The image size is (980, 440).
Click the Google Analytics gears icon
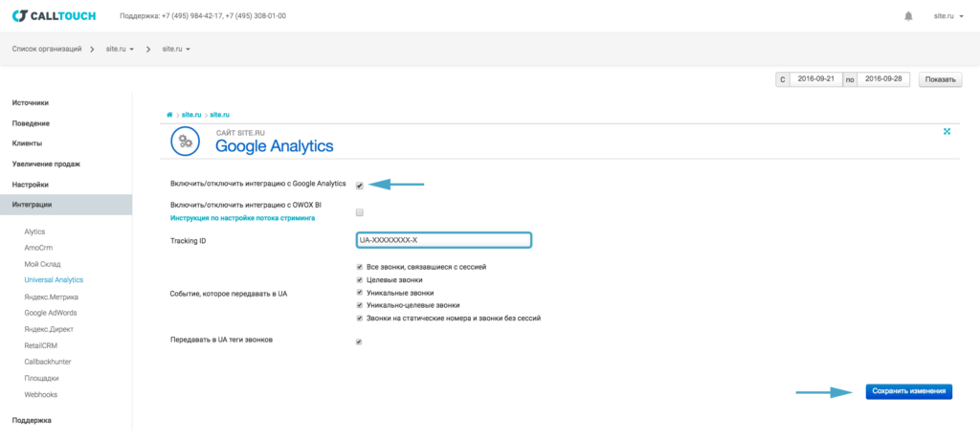pyautogui.click(x=185, y=141)
